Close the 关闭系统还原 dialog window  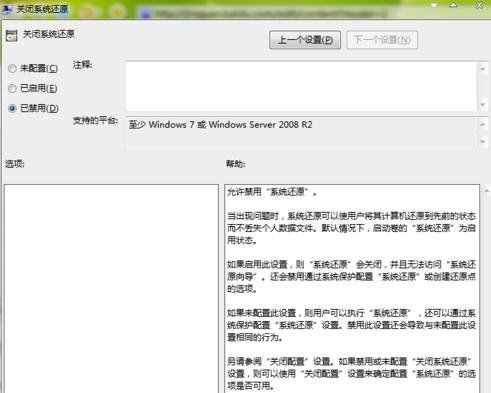point(480,6)
